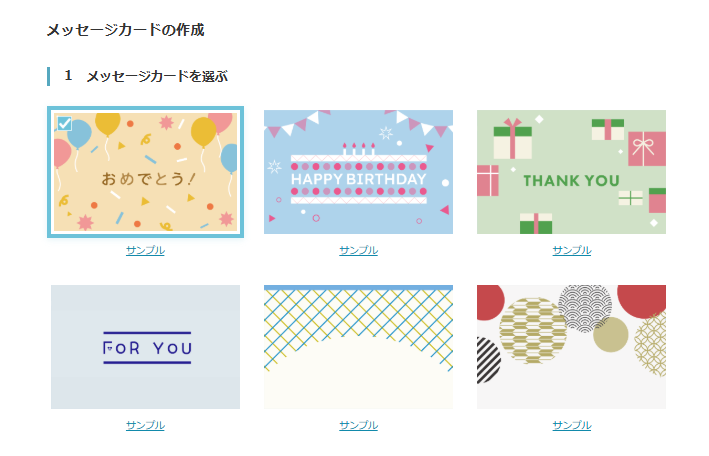Click the candles on the birthday cake
Image resolution: width=709 pixels, height=456 pixels.
(359, 149)
